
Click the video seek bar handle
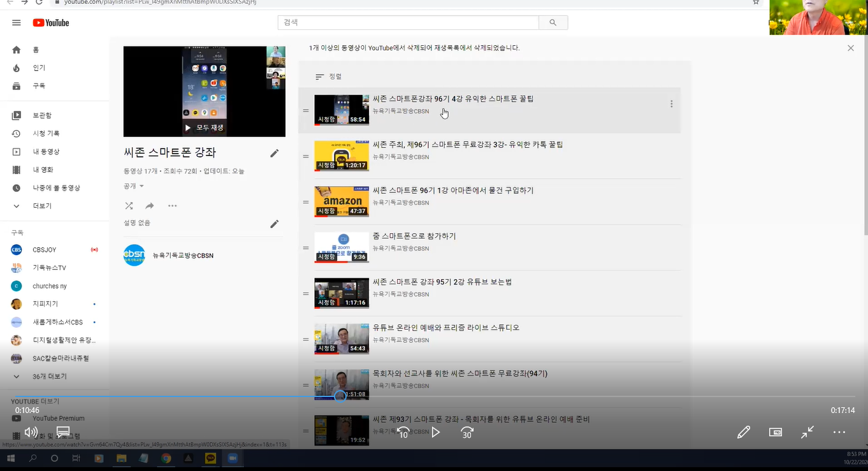[340, 396]
